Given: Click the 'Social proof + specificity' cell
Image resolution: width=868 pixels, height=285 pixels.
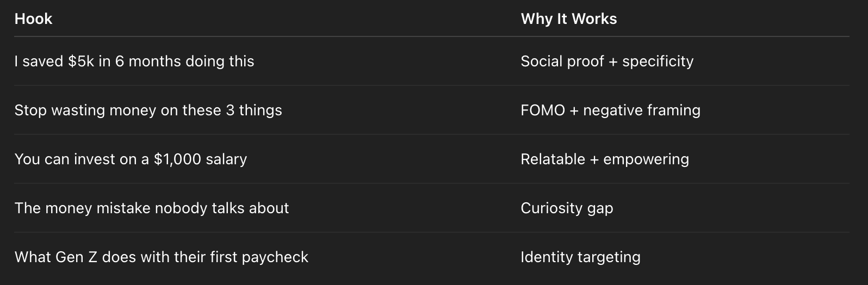Looking at the screenshot, I should tap(606, 61).
